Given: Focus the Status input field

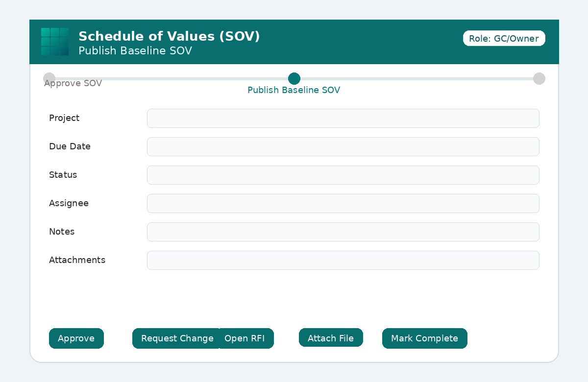Looking at the screenshot, I should (x=343, y=175).
